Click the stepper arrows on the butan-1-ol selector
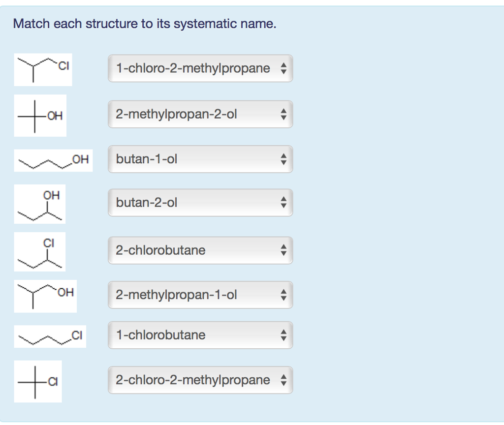Screen dimensions: 504x425 click(x=283, y=159)
